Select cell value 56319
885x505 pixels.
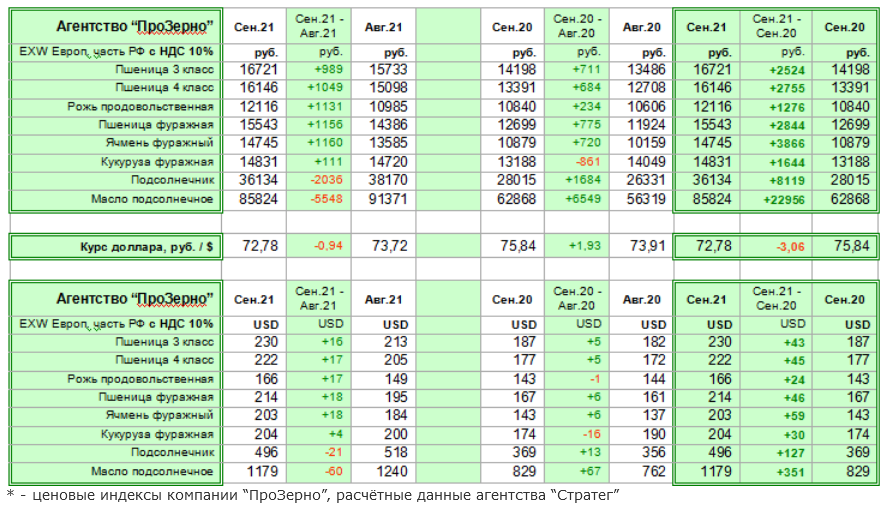tap(646, 199)
